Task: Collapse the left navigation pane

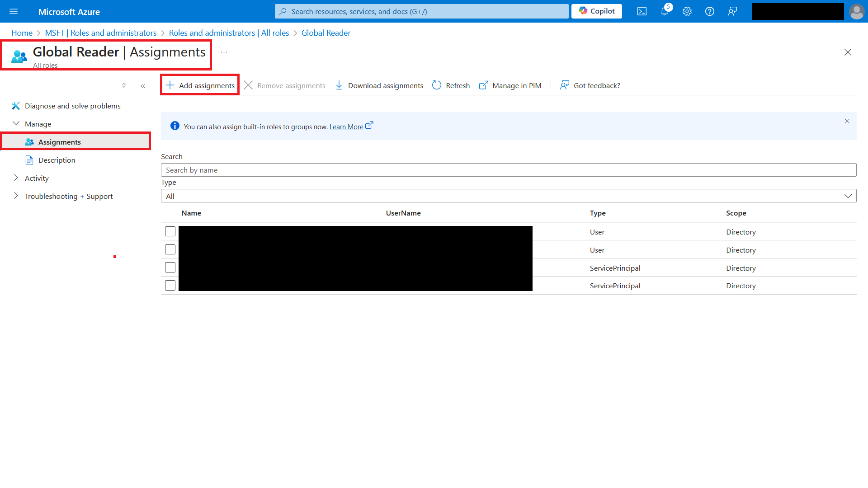Action: click(x=143, y=85)
